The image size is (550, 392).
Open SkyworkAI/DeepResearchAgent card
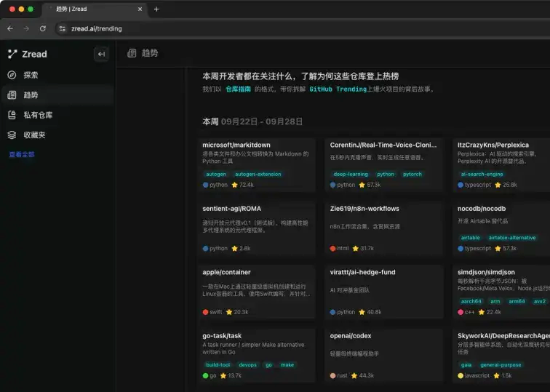(501, 356)
